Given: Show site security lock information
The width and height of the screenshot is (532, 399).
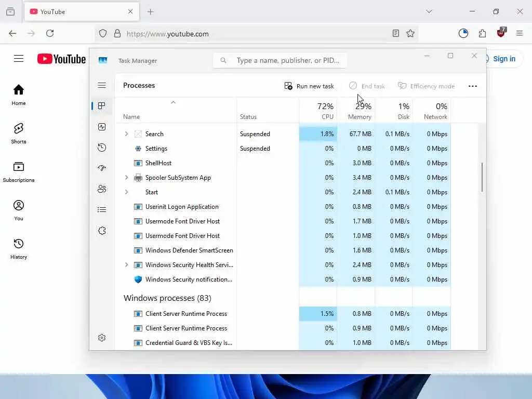Looking at the screenshot, I should point(117,33).
